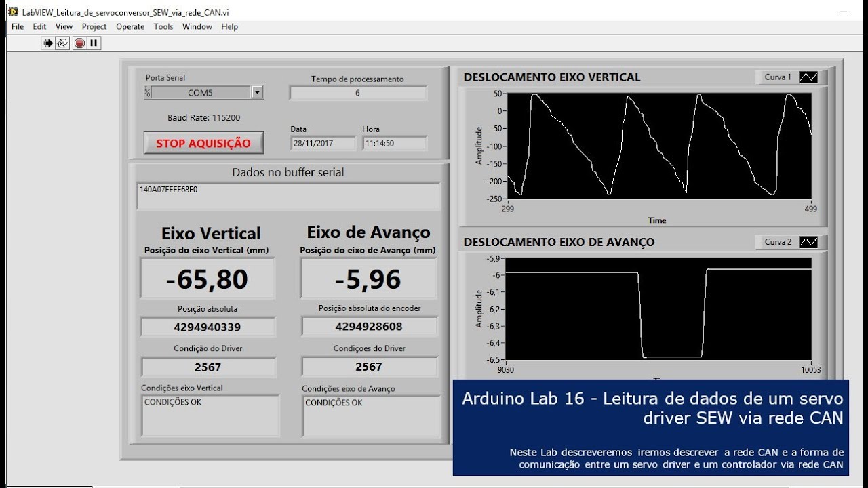The height and width of the screenshot is (488, 868).
Task: Click the Tempo de processamento field
Action: click(358, 93)
